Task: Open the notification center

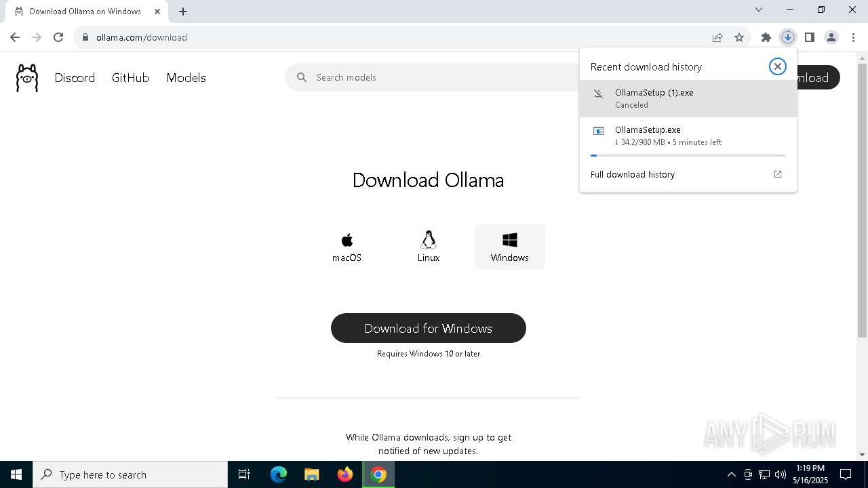Action: coord(846,474)
